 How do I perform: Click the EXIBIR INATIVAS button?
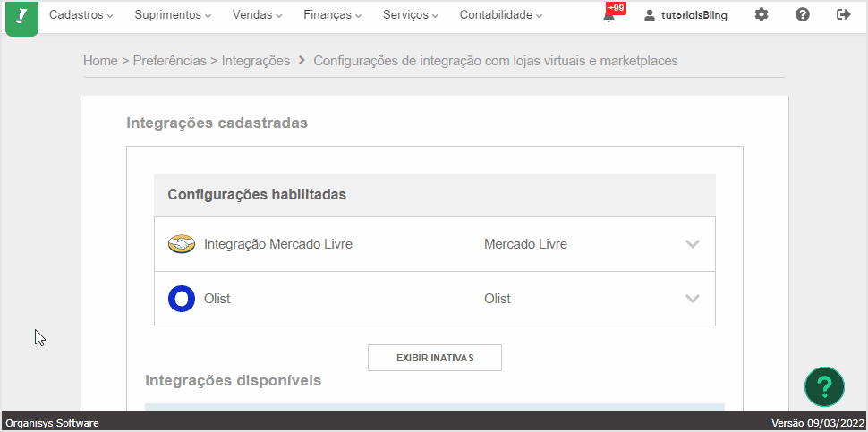[x=435, y=358]
